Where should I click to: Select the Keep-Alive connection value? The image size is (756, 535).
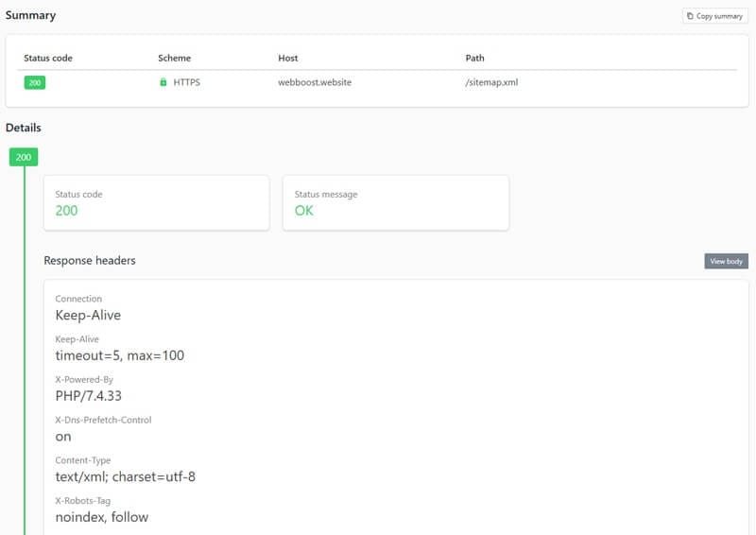point(88,315)
